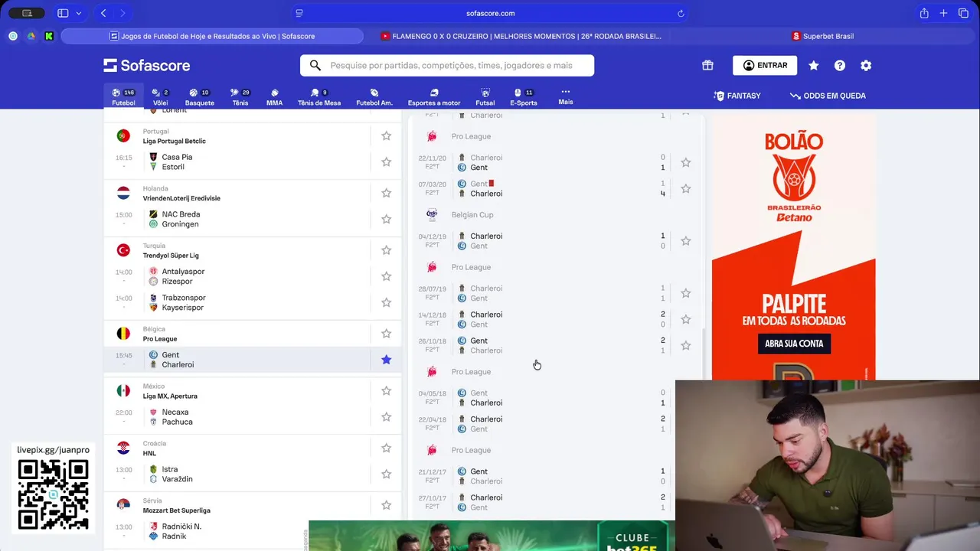Open Mexico flag league icon
This screenshot has height=551, width=980.
click(x=123, y=391)
